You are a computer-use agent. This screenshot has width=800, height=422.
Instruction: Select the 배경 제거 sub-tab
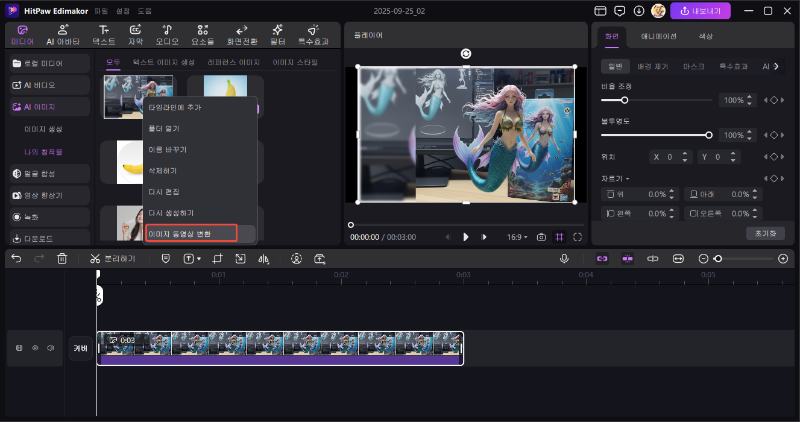click(653, 66)
